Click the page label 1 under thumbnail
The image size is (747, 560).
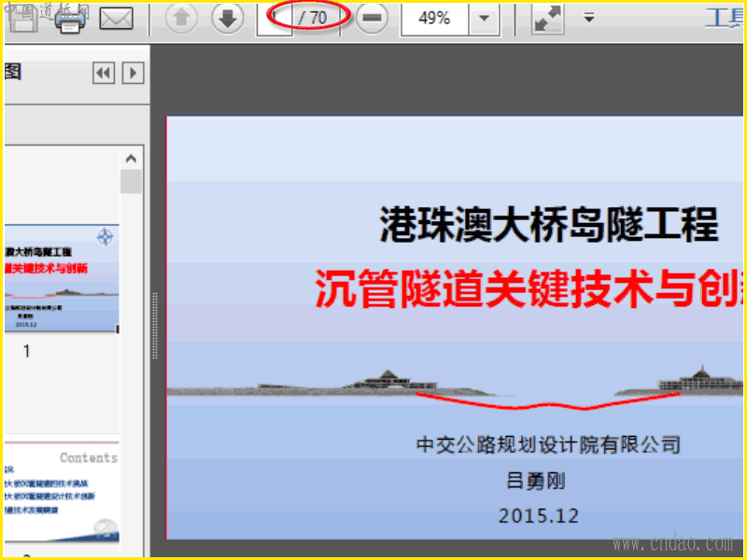pos(27,352)
